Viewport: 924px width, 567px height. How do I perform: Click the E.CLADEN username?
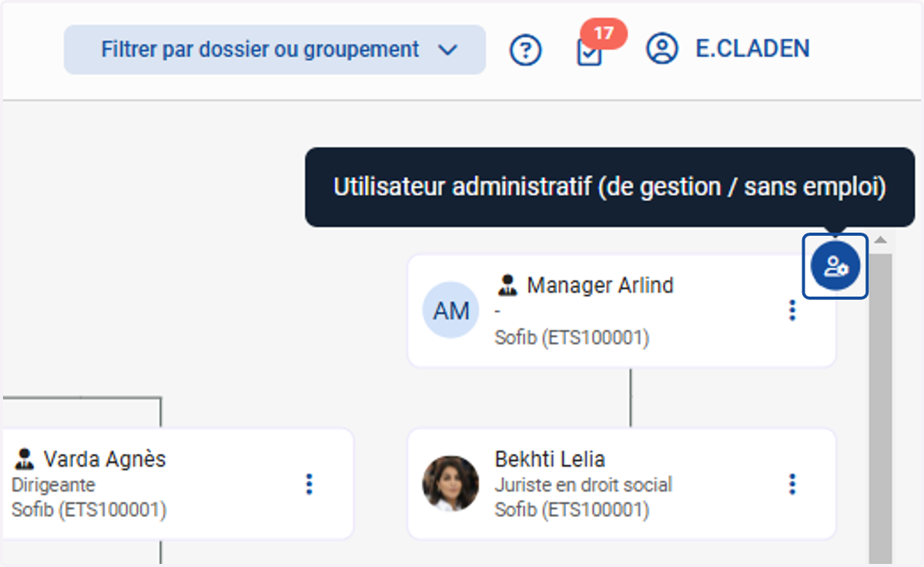[752, 49]
